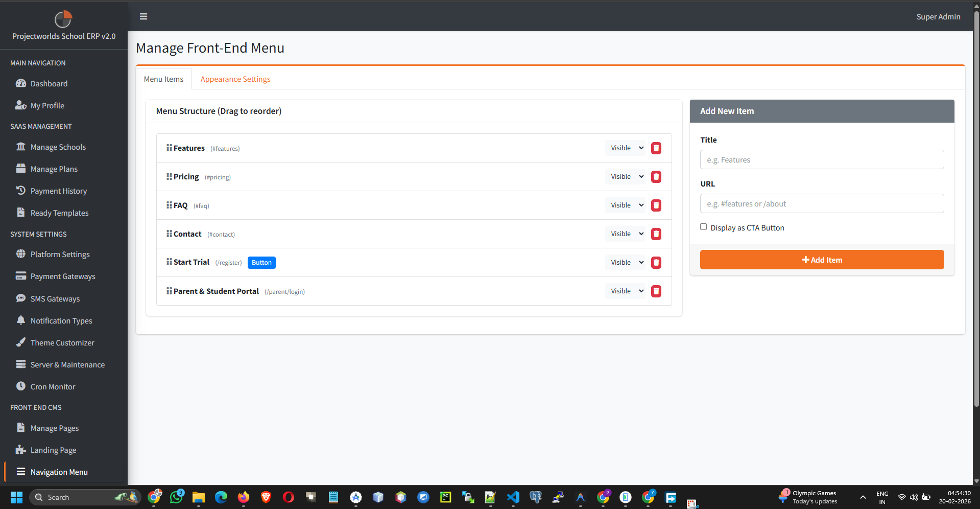This screenshot has width=980, height=509.
Task: Delete the Pricing menu item
Action: point(656,176)
